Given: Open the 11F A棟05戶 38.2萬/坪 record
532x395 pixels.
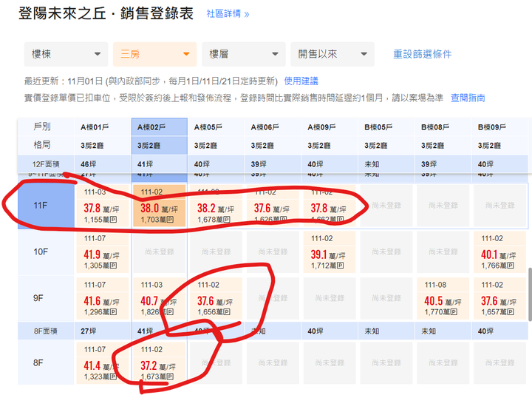Looking at the screenshot, I should [216, 206].
